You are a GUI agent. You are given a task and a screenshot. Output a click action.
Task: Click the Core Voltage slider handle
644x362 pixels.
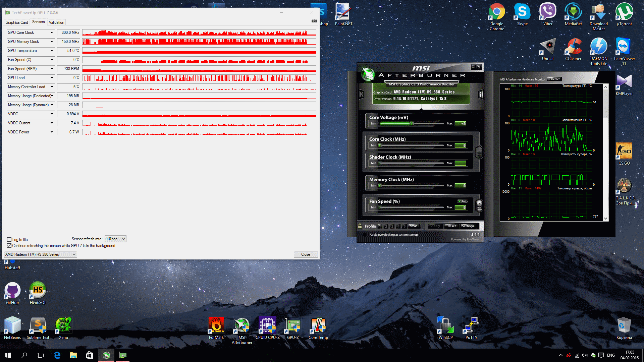[412, 124]
